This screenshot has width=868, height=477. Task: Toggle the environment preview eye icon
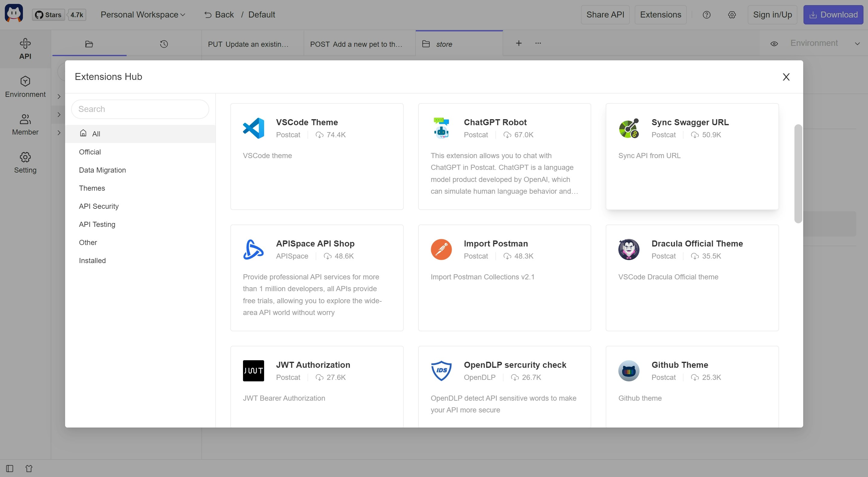[x=774, y=44]
